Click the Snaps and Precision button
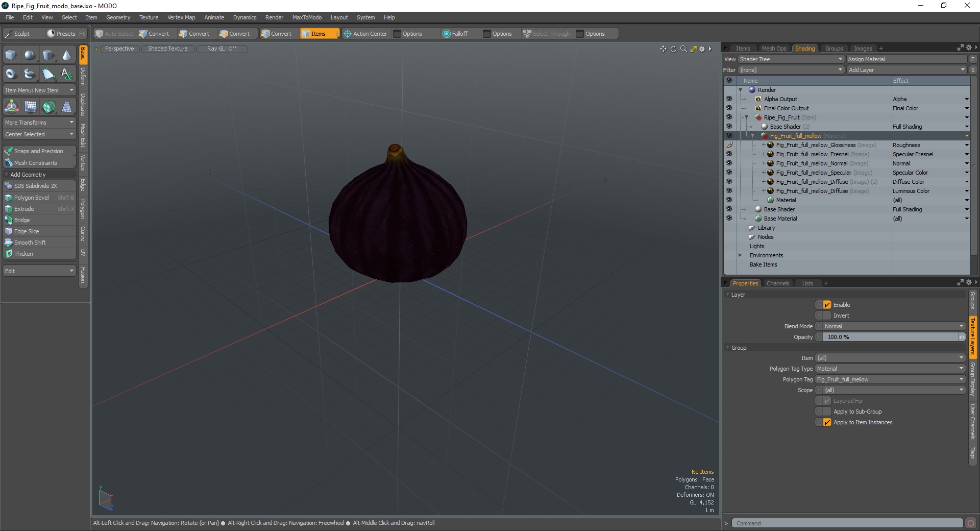Image resolution: width=980 pixels, height=531 pixels. (x=39, y=151)
